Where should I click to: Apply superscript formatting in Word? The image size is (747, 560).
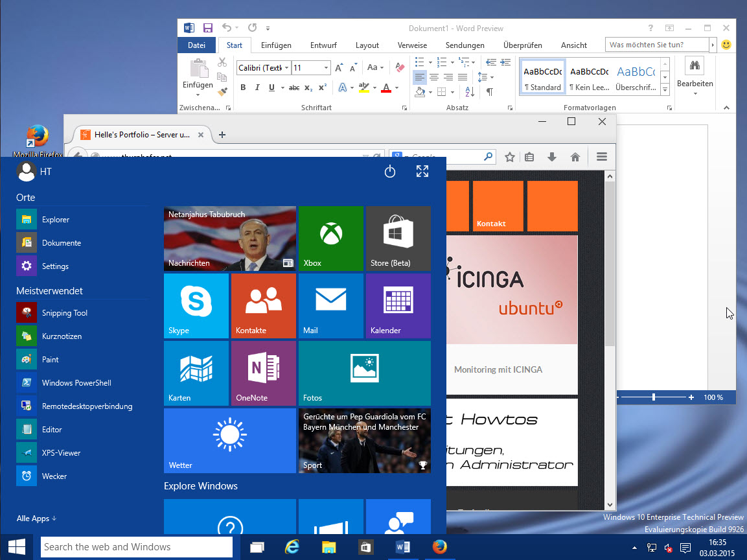323,87
